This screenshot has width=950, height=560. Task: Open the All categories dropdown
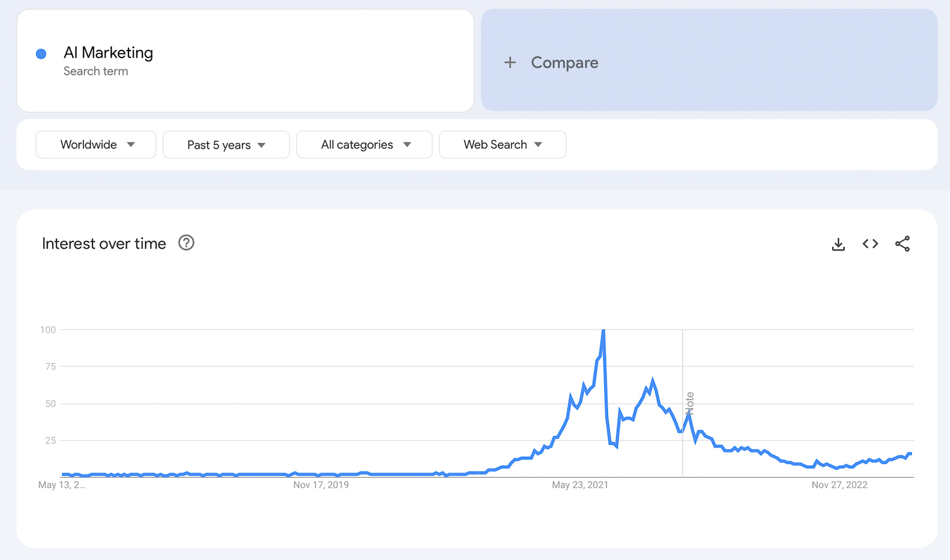(364, 145)
